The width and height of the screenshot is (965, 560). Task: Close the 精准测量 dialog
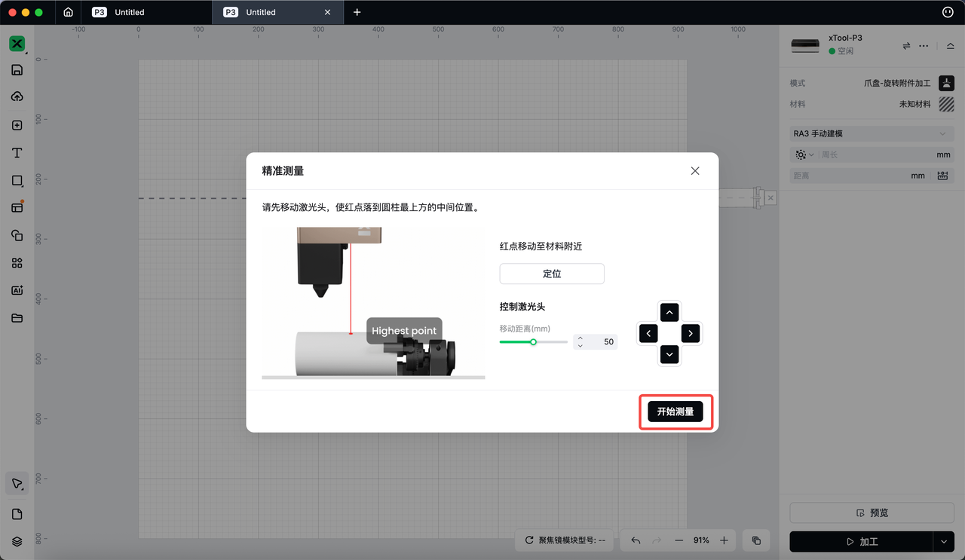coord(695,171)
